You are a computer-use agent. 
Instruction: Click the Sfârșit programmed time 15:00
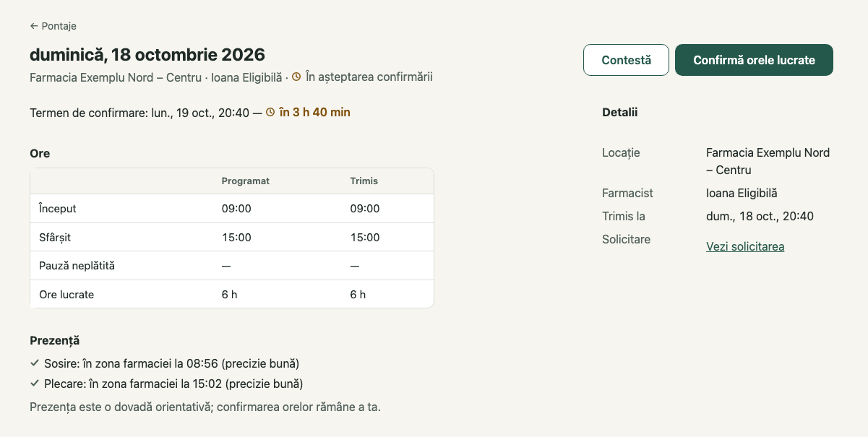236,238
